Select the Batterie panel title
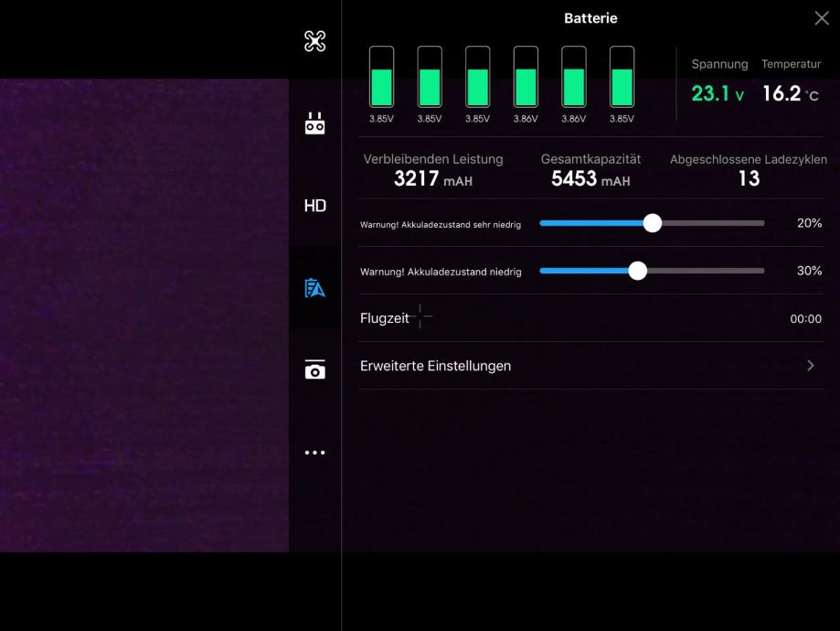 click(590, 18)
